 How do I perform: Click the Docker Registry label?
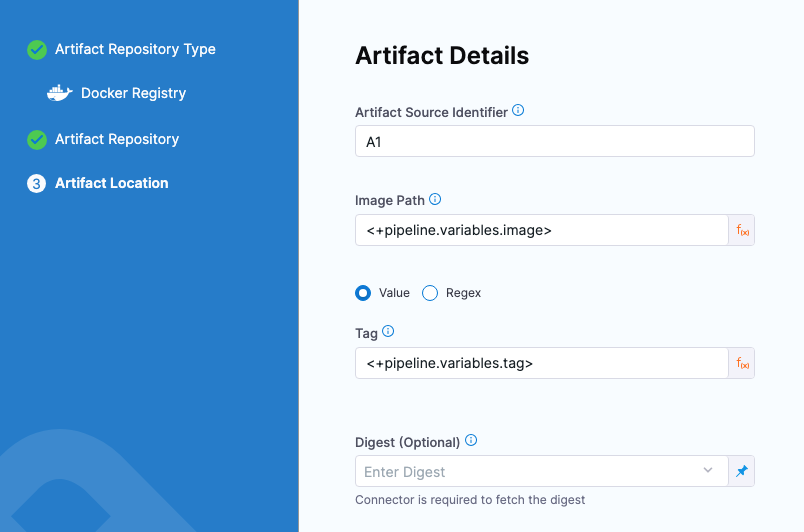(x=133, y=93)
